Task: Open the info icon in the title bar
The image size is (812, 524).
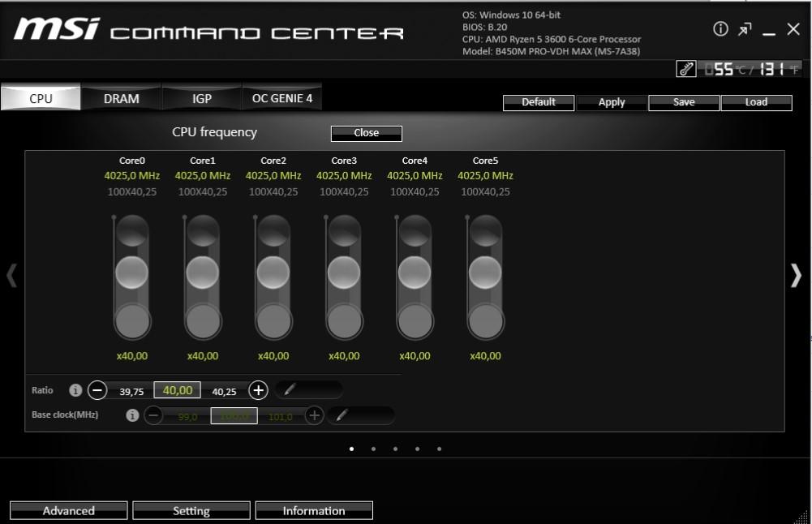Action: (x=720, y=29)
